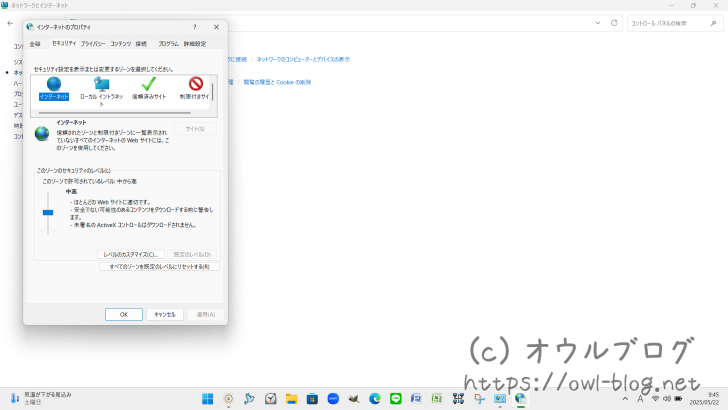Open the LINE app in taskbar

click(395, 398)
